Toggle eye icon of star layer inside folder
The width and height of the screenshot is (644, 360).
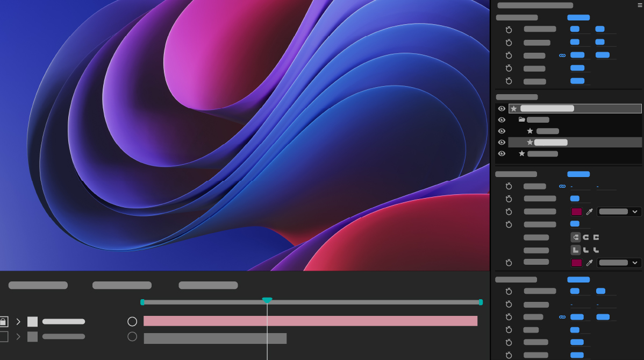(502, 131)
